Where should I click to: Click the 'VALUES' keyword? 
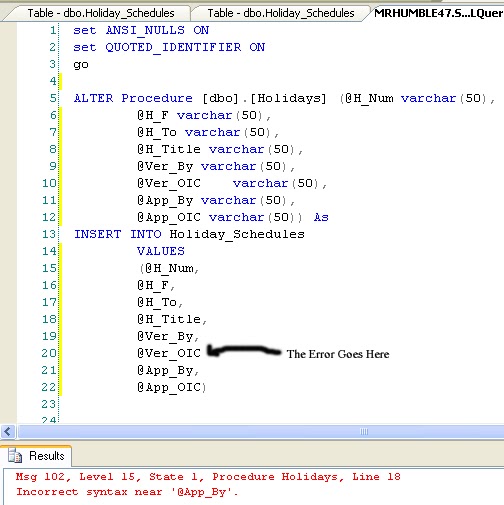(x=161, y=251)
